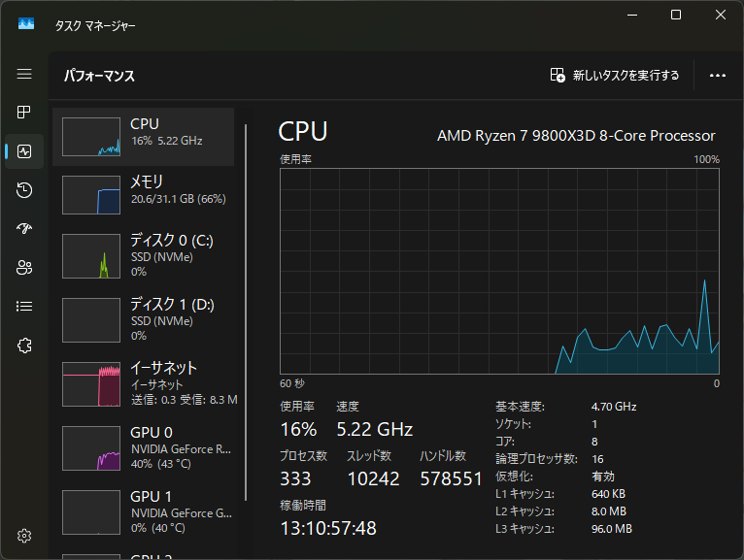Click the 60 秒 graph axis label

pos(292,383)
